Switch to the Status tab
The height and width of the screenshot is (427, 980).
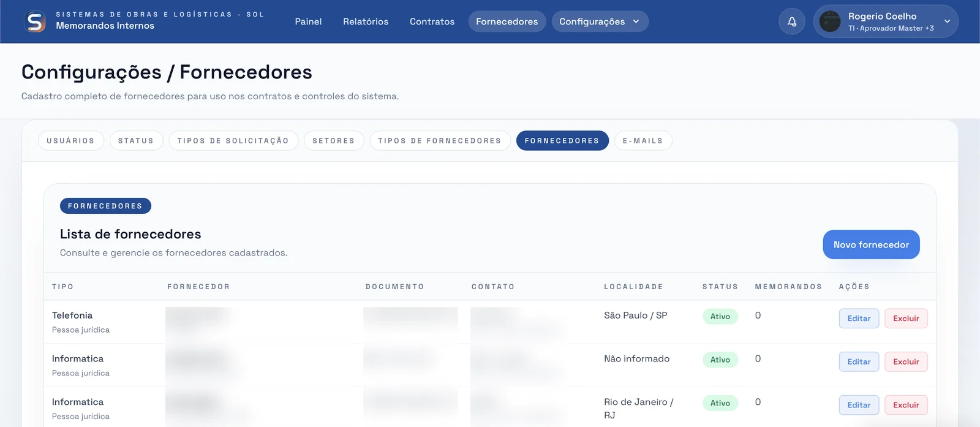(136, 140)
